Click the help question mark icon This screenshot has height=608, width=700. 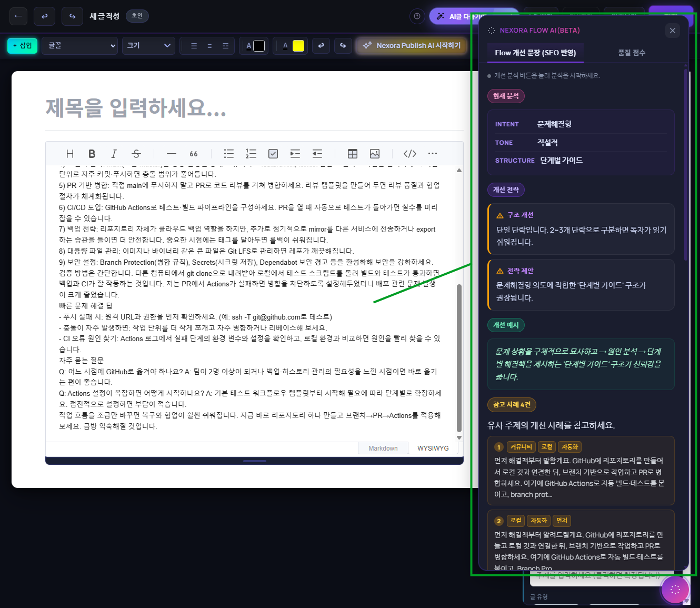[417, 16]
